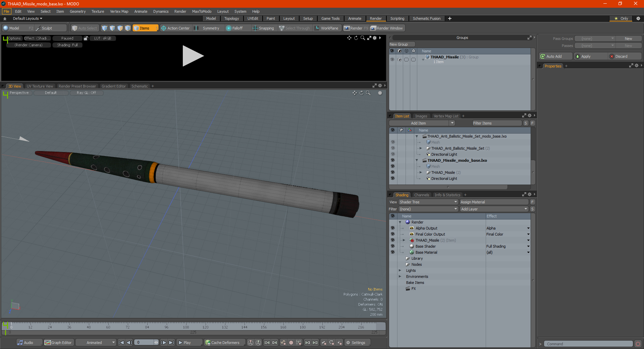The image size is (644, 349).
Task: Open Add Item dropdown
Action: pyautogui.click(x=452, y=123)
